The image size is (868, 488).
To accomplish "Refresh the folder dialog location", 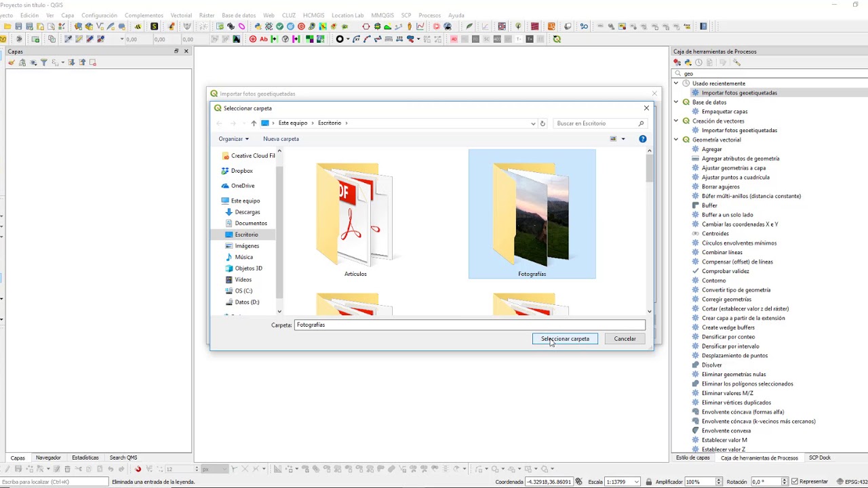I will 542,123.
